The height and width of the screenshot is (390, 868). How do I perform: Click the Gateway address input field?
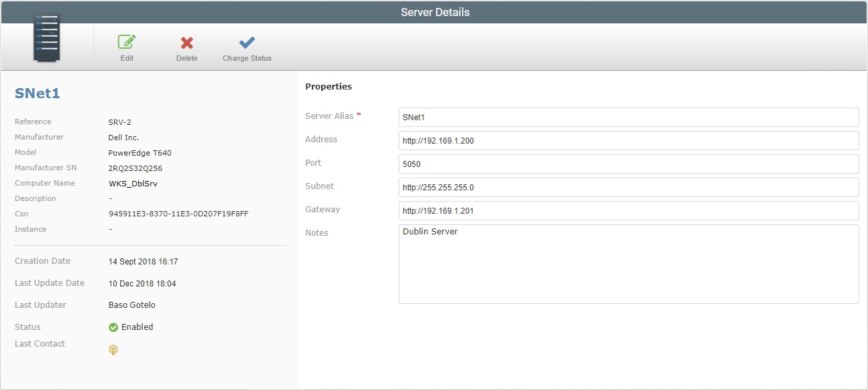(628, 210)
